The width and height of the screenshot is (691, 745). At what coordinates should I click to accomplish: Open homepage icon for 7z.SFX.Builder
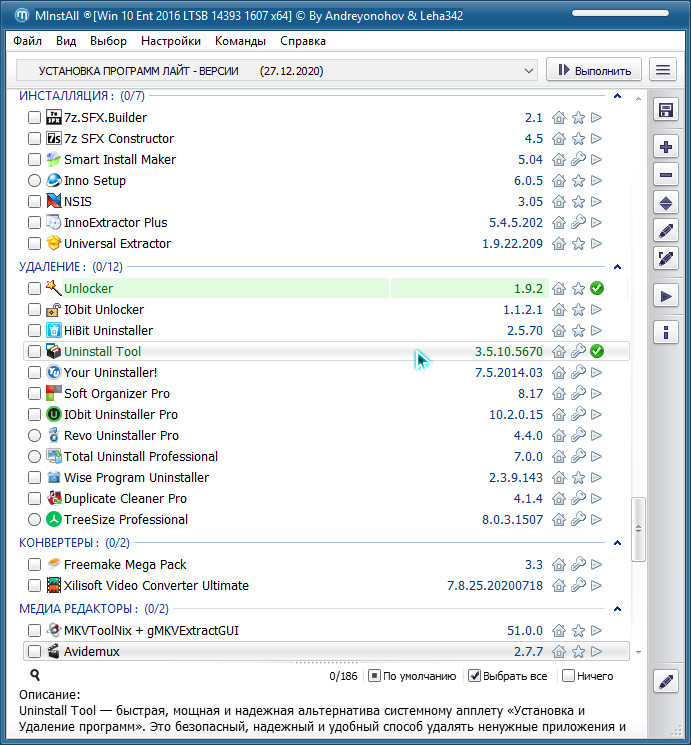coord(559,117)
